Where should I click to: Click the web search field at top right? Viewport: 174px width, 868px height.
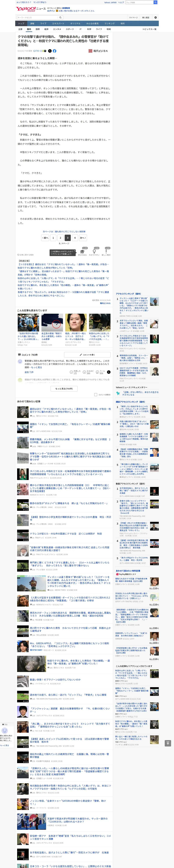(139, 2)
